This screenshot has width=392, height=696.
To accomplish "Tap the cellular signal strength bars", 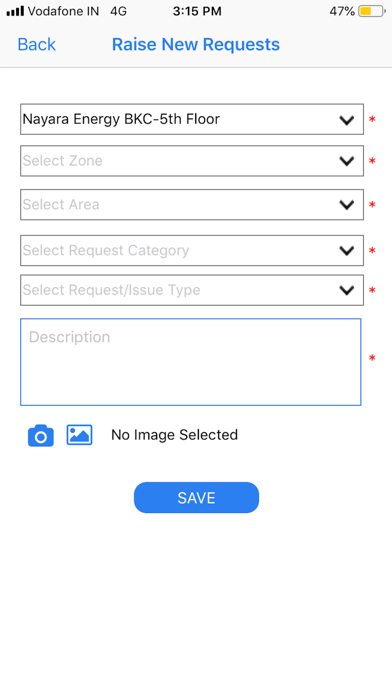I will pos(15,12).
